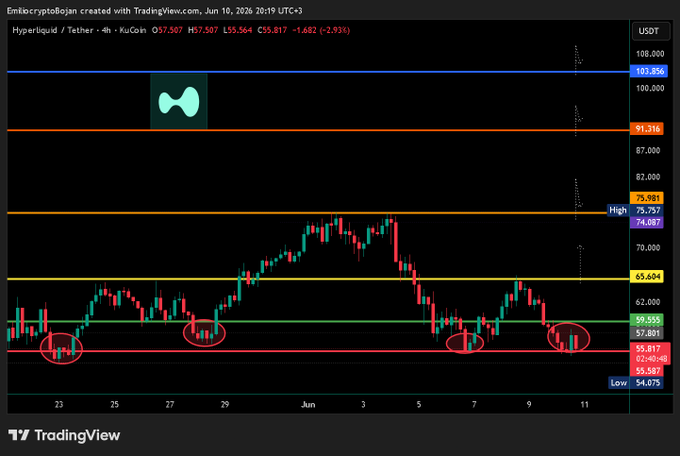Click the open value O57.507
The height and width of the screenshot is (456, 680).
point(167,30)
